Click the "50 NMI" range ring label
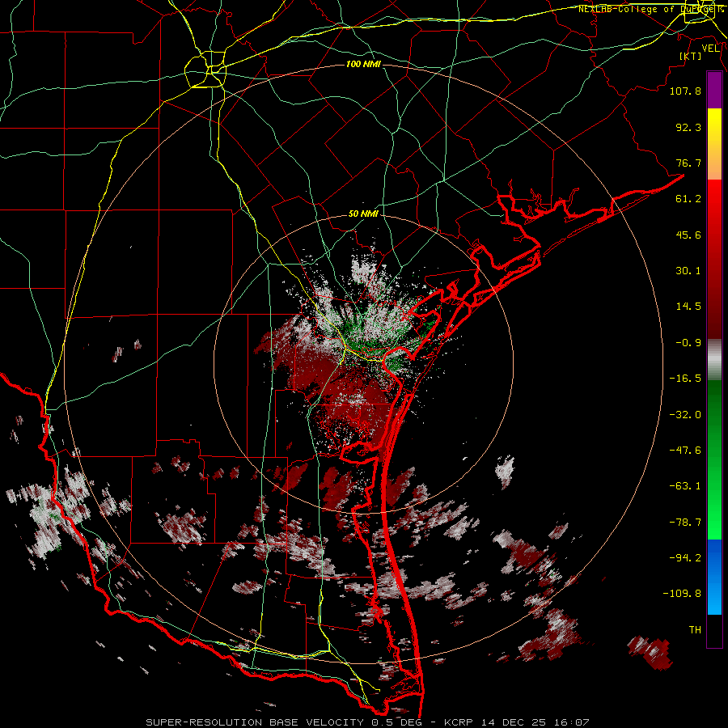Screen dimensions: 728x728 [363, 214]
